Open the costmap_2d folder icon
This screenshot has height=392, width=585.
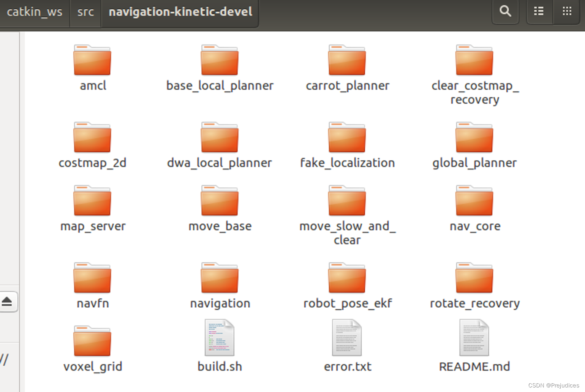click(x=92, y=137)
